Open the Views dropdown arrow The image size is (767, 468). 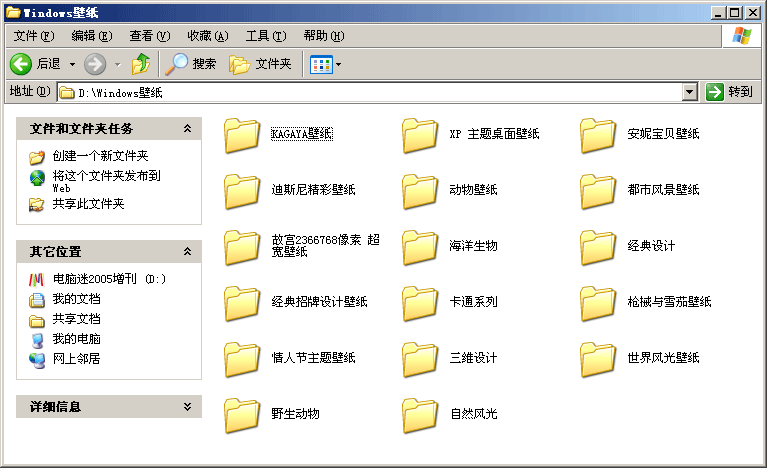(x=338, y=65)
